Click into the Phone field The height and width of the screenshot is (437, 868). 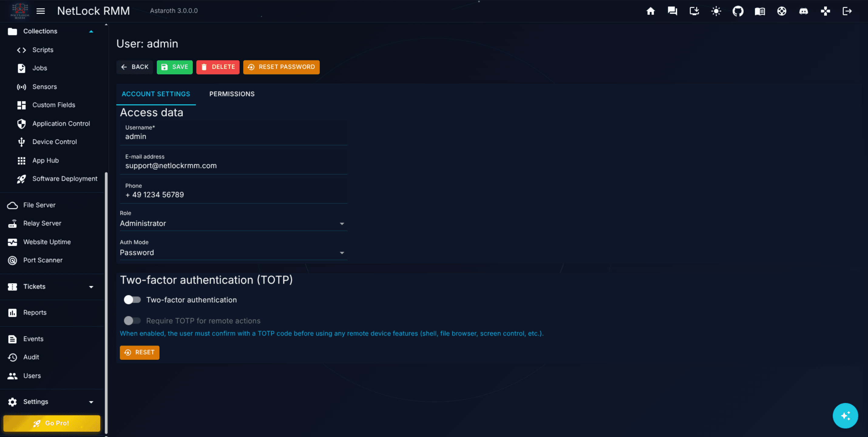pyautogui.click(x=233, y=191)
